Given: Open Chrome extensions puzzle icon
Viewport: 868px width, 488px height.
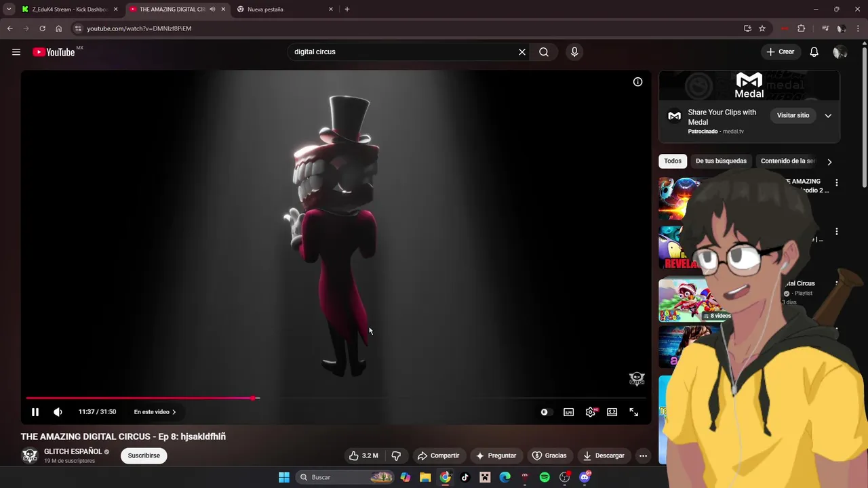Looking at the screenshot, I should (x=801, y=28).
